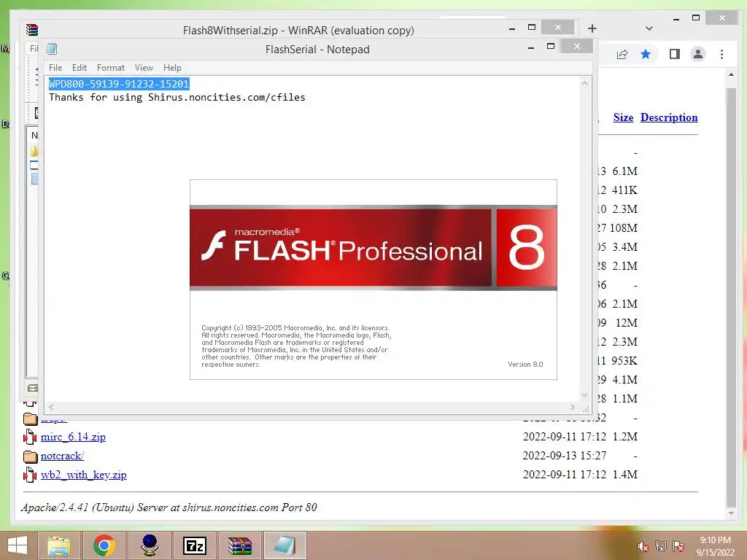The image size is (747, 560).
Task: Open the Chrome three-dot menu
Action: (721, 54)
